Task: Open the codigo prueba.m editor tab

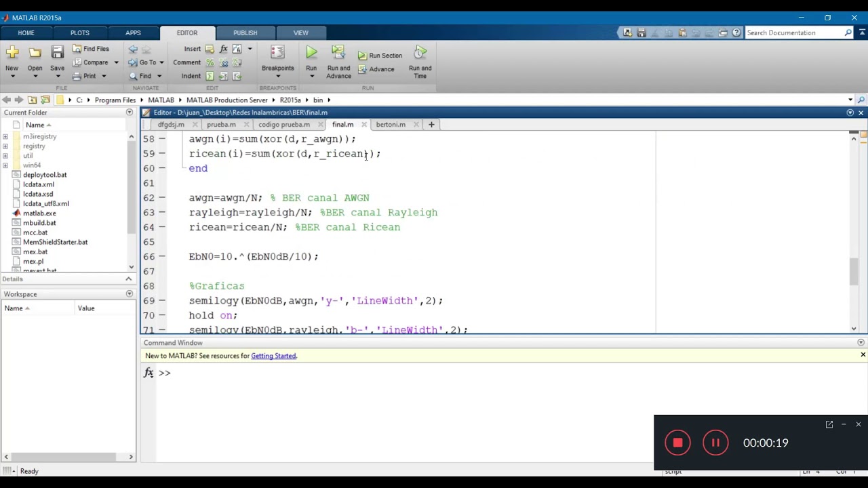Action: pyautogui.click(x=283, y=125)
